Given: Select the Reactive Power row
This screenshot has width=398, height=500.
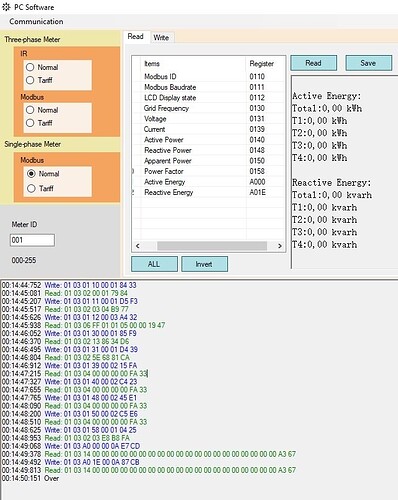Looking at the screenshot, I should tap(209, 150).
